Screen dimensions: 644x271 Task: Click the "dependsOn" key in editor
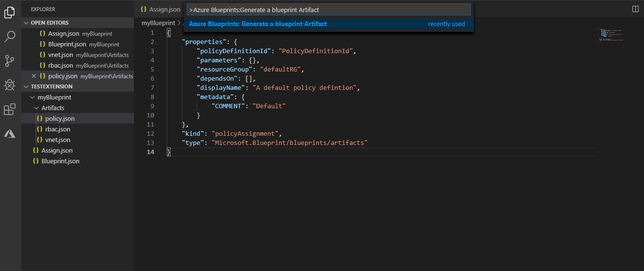point(217,78)
